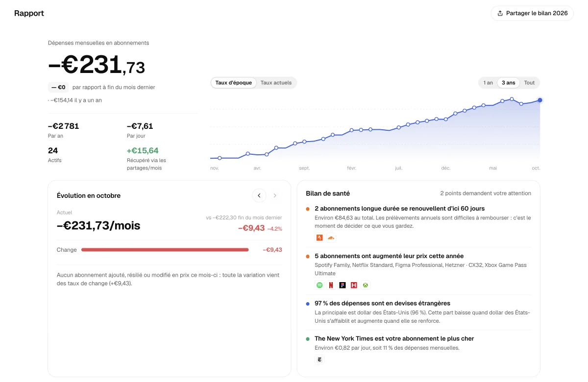Select the 1 an time range
Image resolution: width=588 pixels, height=382 pixels.
click(488, 83)
